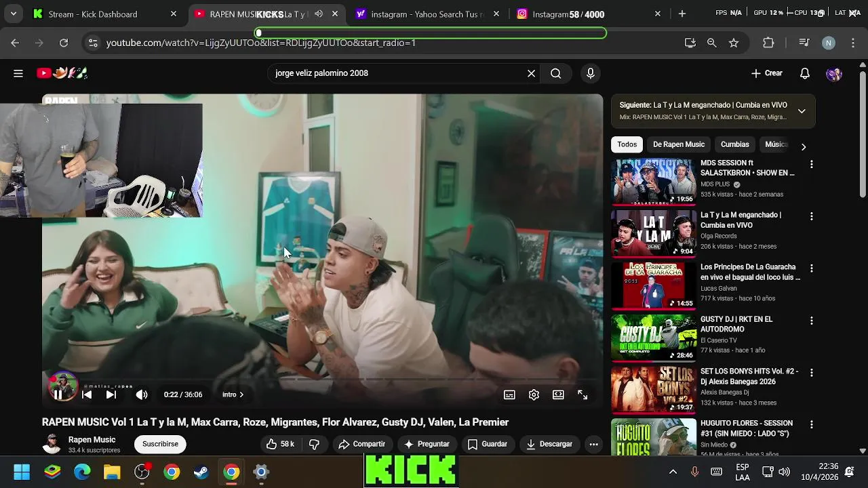Save video with Guardar button

click(488, 444)
